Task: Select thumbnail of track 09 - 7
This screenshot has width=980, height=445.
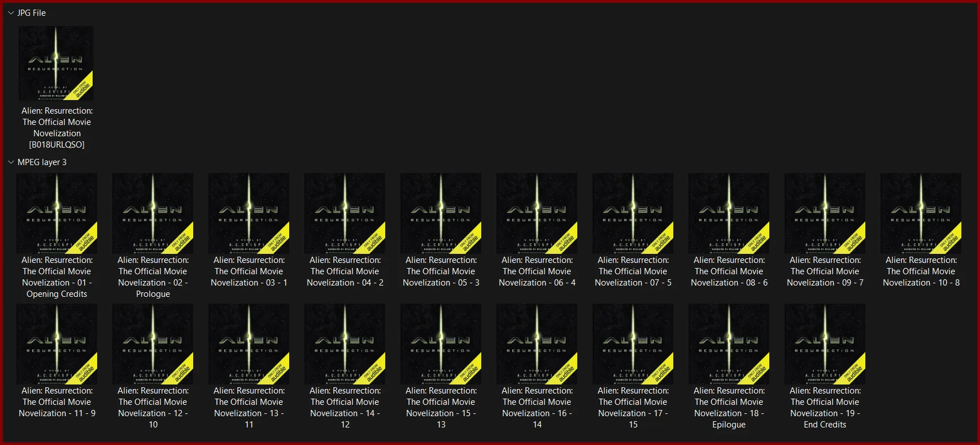Action: (x=825, y=213)
